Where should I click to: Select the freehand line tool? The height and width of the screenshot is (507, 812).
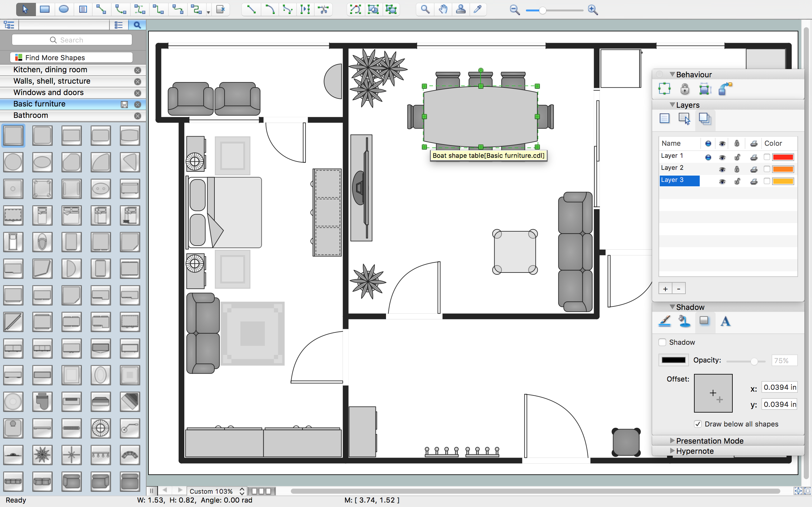pos(288,10)
